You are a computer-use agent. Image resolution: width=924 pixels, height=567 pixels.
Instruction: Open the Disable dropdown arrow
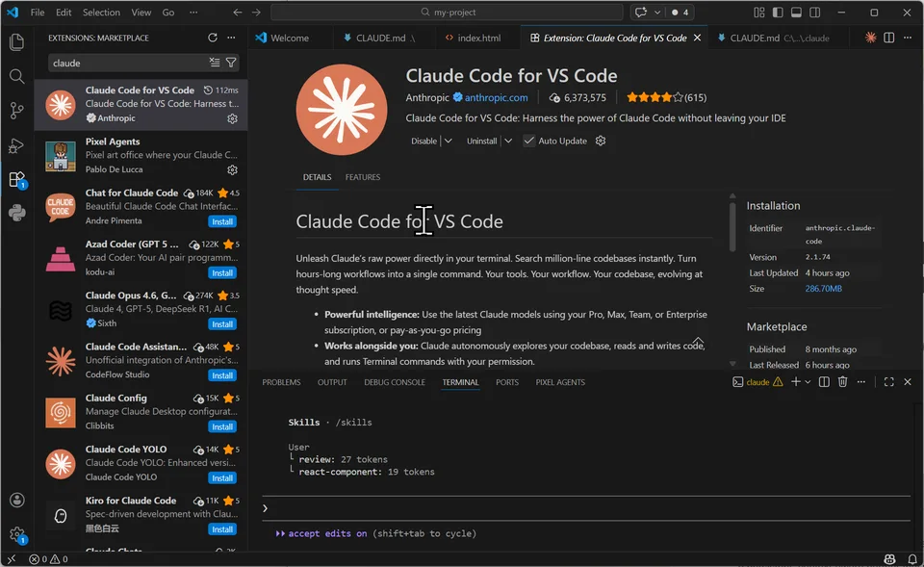tap(448, 141)
